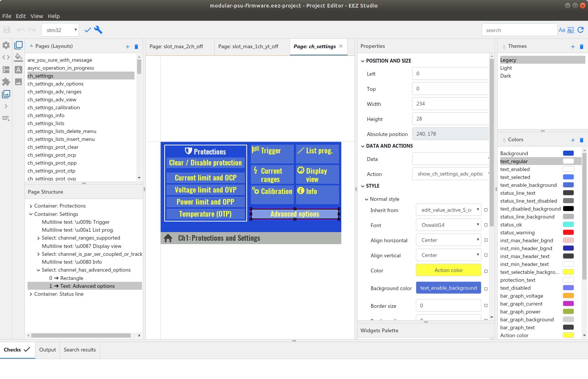
Task: Open the Edit menu
Action: [x=21, y=16]
